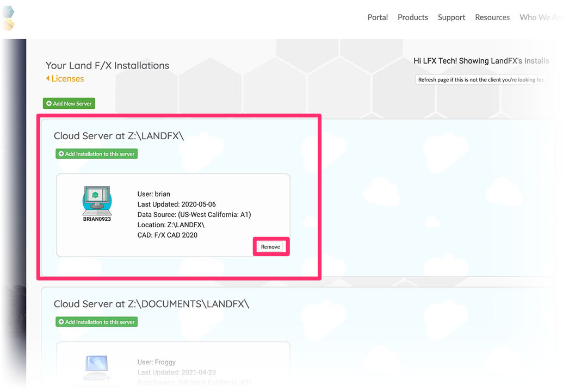Image resolution: width=569 pixels, height=392 pixels.
Task: Remove the brian installation
Action: click(x=271, y=247)
